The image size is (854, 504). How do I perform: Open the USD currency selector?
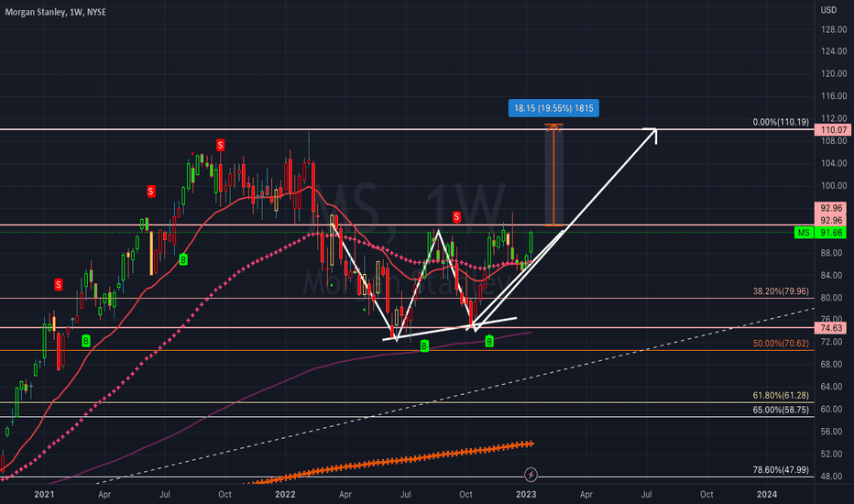828,10
